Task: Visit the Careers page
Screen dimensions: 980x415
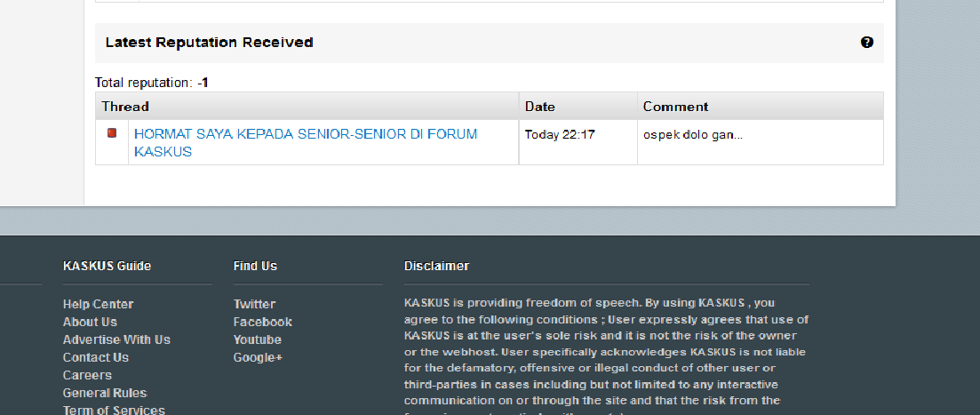Action: (87, 375)
